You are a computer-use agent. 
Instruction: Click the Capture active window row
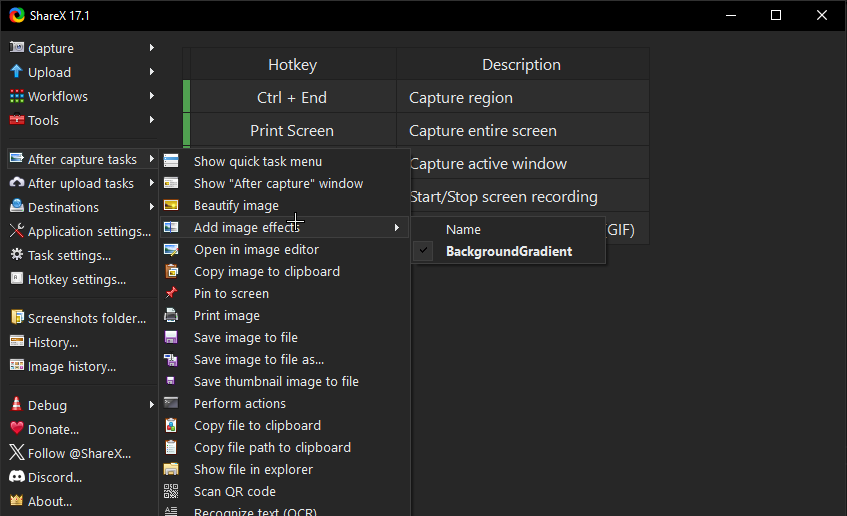point(529,163)
